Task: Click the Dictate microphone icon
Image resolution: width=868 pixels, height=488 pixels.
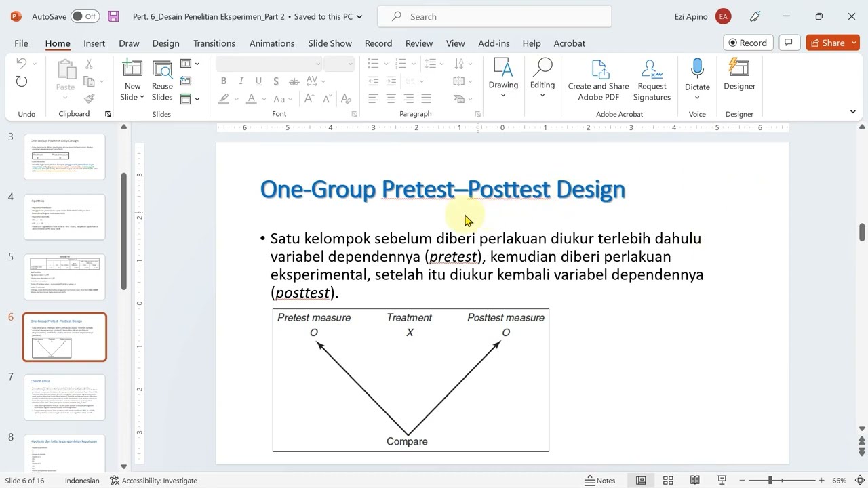Action: pos(697,68)
